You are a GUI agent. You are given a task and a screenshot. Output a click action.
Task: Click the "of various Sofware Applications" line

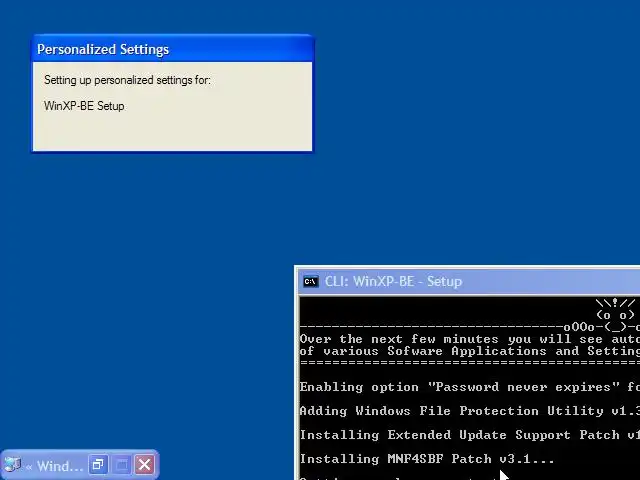tap(470, 351)
